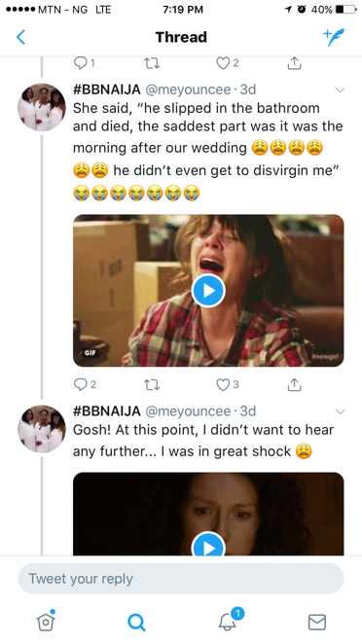Switch to the Home tab
Viewport: 362px width, 644px height.
[46, 621]
